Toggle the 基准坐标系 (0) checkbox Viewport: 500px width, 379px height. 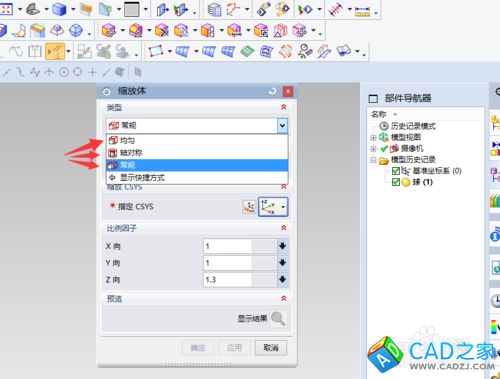[x=396, y=171]
